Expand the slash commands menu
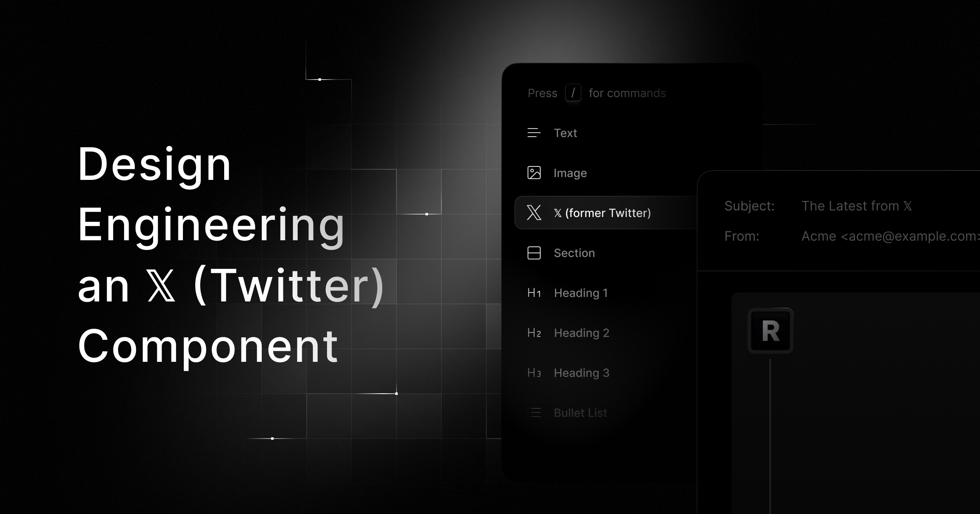This screenshot has height=514, width=980. 572,93
